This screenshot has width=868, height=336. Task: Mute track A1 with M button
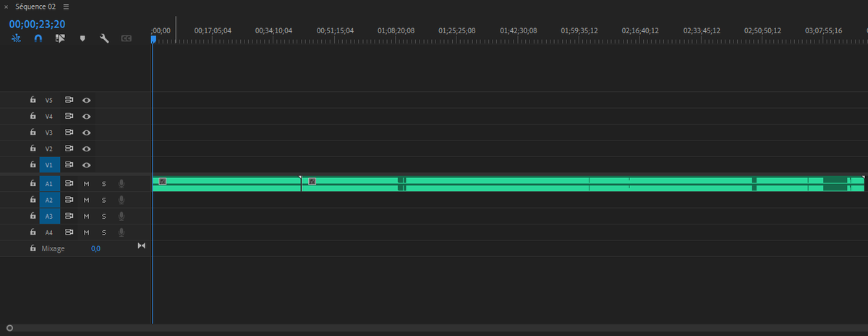pyautogui.click(x=86, y=183)
